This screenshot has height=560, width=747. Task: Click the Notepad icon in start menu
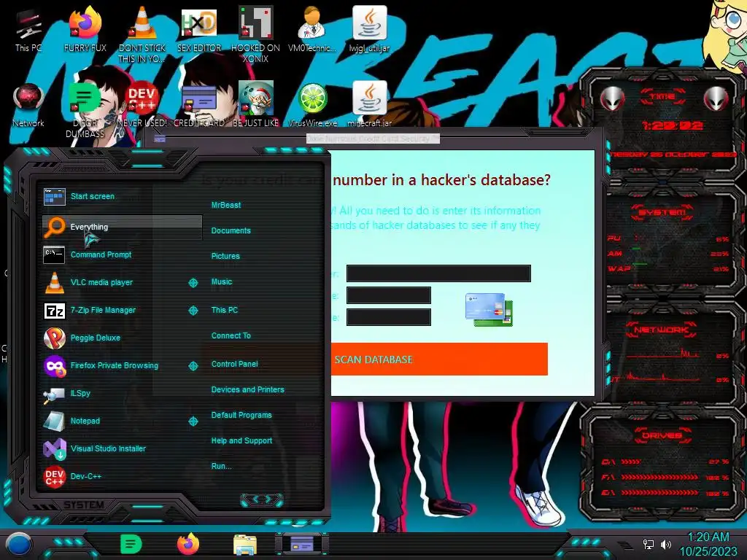[54, 421]
